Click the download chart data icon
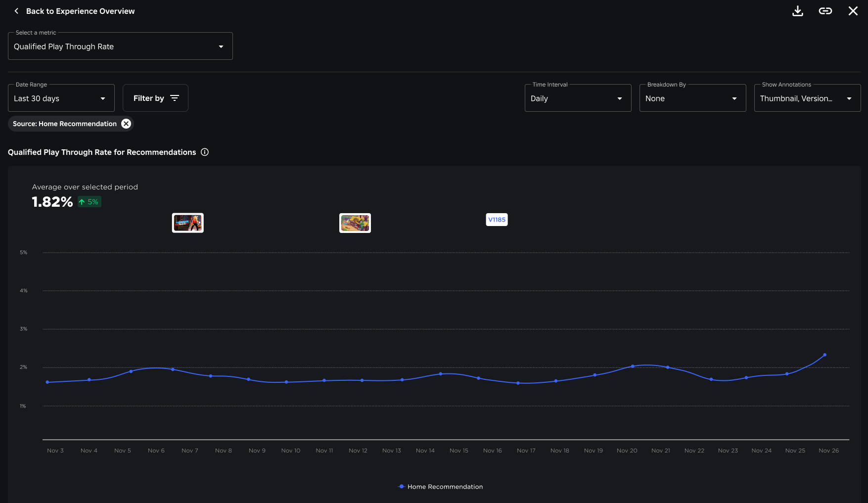 pyautogui.click(x=797, y=11)
